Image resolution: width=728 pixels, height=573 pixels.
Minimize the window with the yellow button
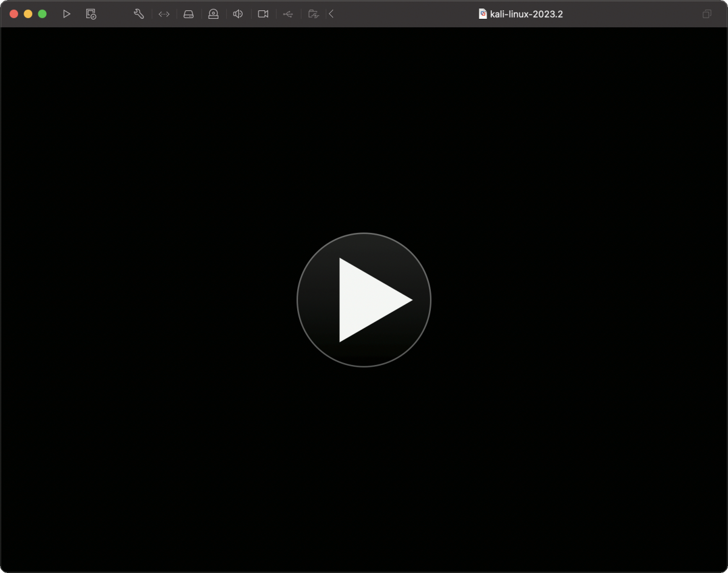[28, 14]
